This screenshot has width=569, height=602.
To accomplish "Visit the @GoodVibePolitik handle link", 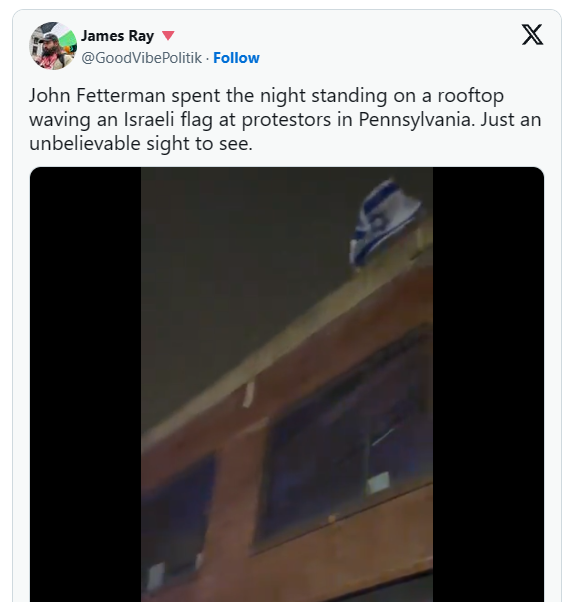I will (141, 58).
